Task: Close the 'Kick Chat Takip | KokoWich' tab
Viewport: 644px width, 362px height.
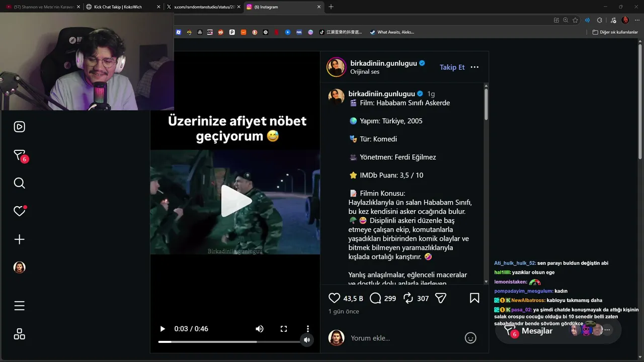Action: coord(159,7)
